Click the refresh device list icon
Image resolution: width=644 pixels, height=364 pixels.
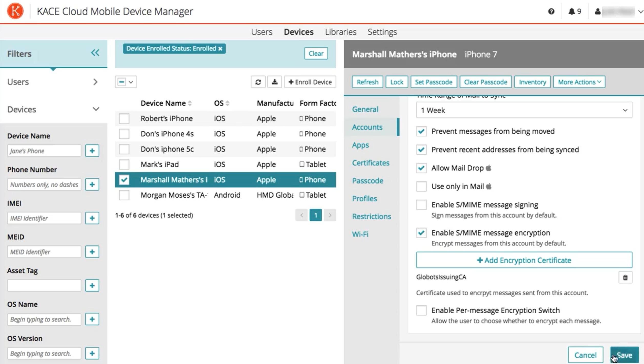coord(258,82)
